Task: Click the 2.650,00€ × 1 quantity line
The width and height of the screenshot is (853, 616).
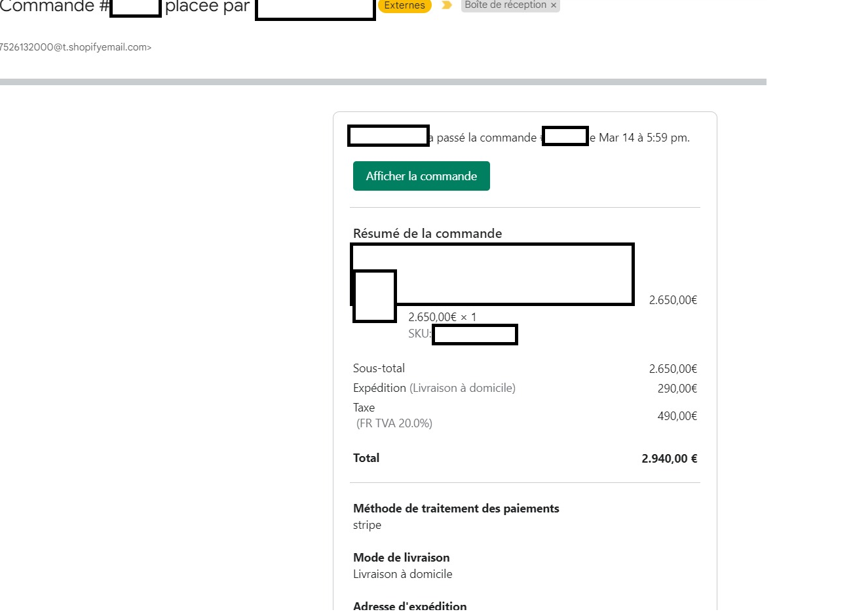Action: coord(442,317)
